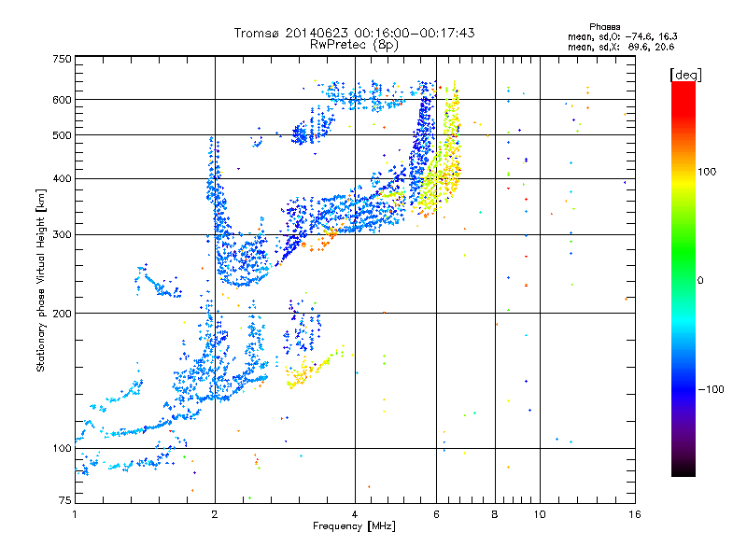Click the y-axis tick label '750'

coord(63,59)
